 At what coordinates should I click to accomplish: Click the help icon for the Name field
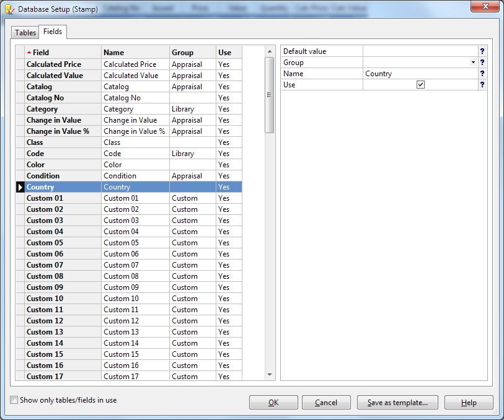click(482, 74)
